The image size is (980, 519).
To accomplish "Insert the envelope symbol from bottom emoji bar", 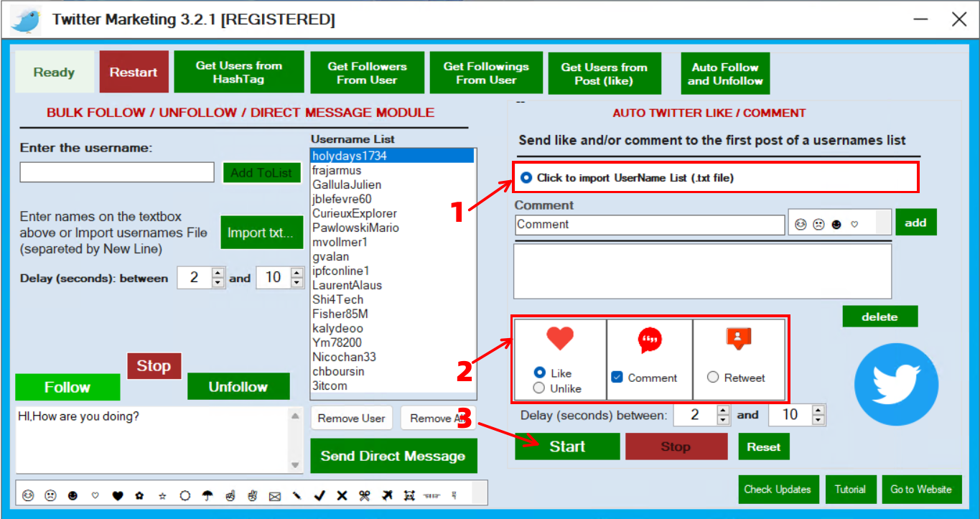I will point(274,495).
